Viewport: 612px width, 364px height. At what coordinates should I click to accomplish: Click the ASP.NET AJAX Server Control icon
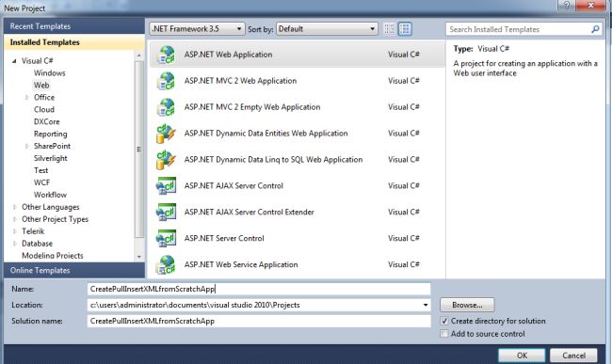click(166, 186)
